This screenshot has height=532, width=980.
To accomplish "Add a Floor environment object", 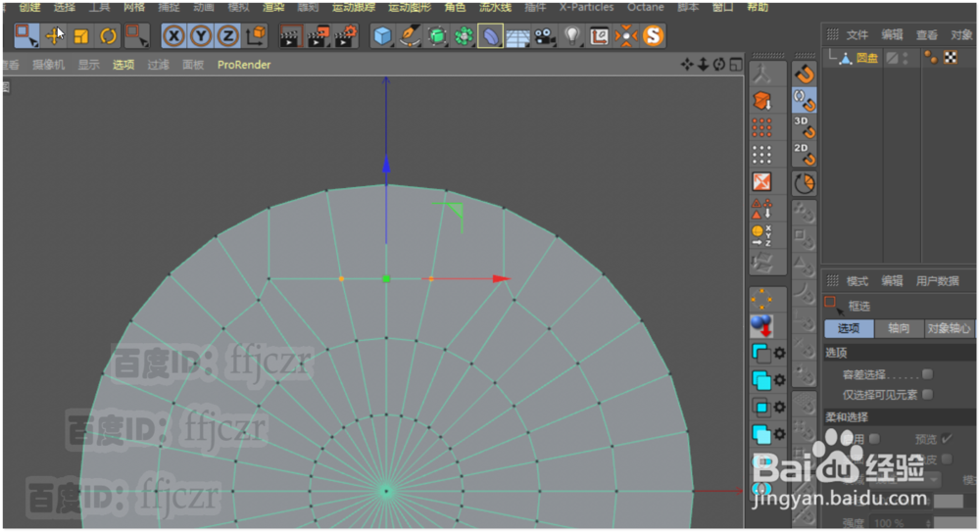I will [517, 35].
